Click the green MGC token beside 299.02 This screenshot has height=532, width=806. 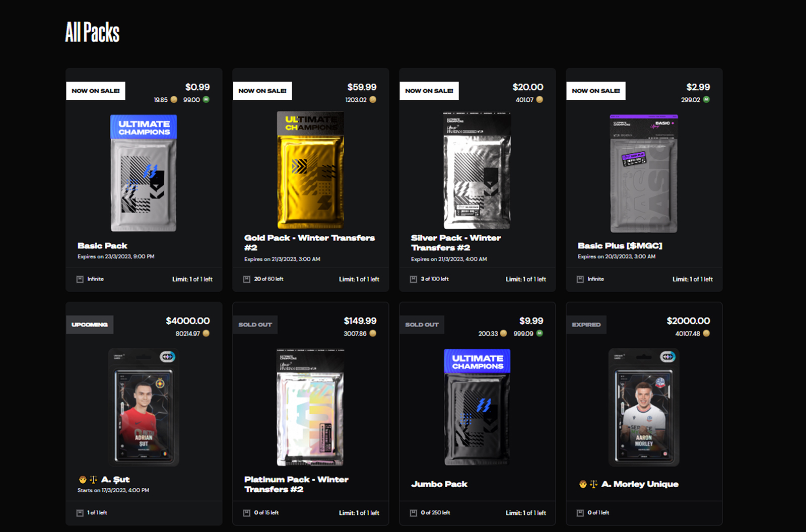tap(706, 100)
